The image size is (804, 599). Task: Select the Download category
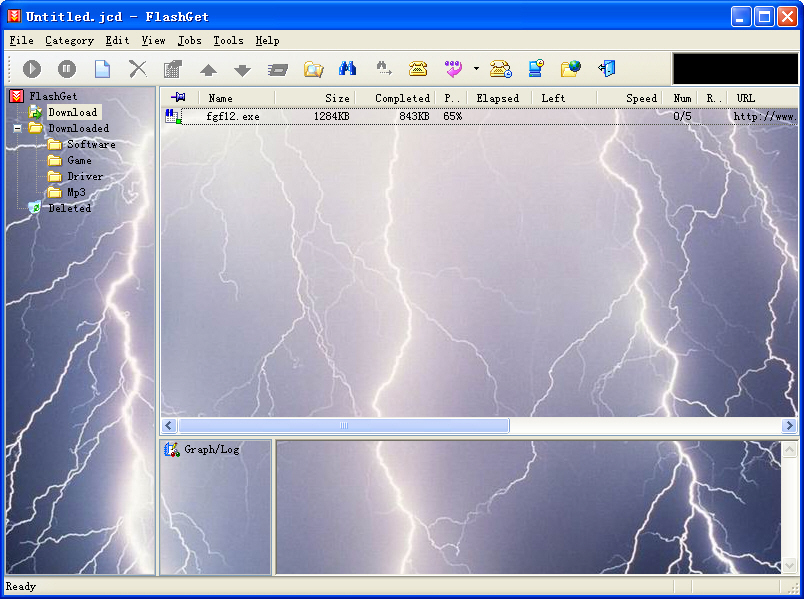(x=73, y=112)
